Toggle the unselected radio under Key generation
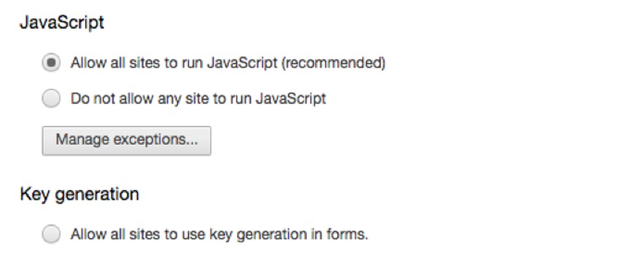The height and width of the screenshot is (279, 644). 50,234
